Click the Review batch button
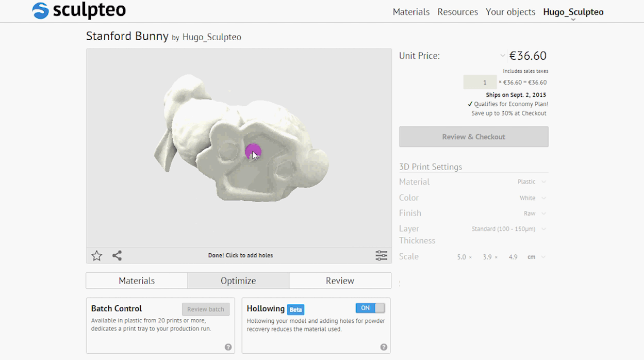The image size is (644, 360). point(205,309)
